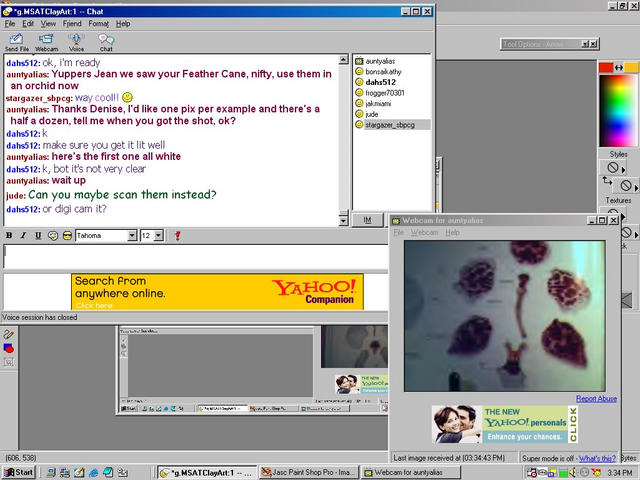The height and width of the screenshot is (480, 640).
Task: Open the Edit menu in chat window
Action: point(28,24)
